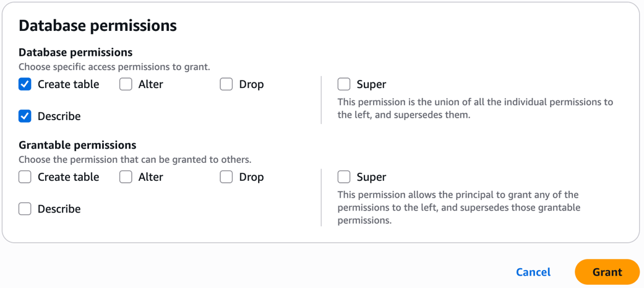644x288 pixels.
Task: Tick Drop checkbox under Grantable permissions
Action: tap(226, 177)
